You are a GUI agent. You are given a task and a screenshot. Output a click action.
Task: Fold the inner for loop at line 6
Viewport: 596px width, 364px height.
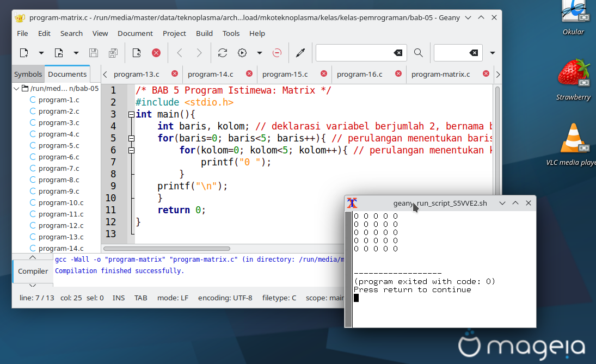(x=131, y=151)
